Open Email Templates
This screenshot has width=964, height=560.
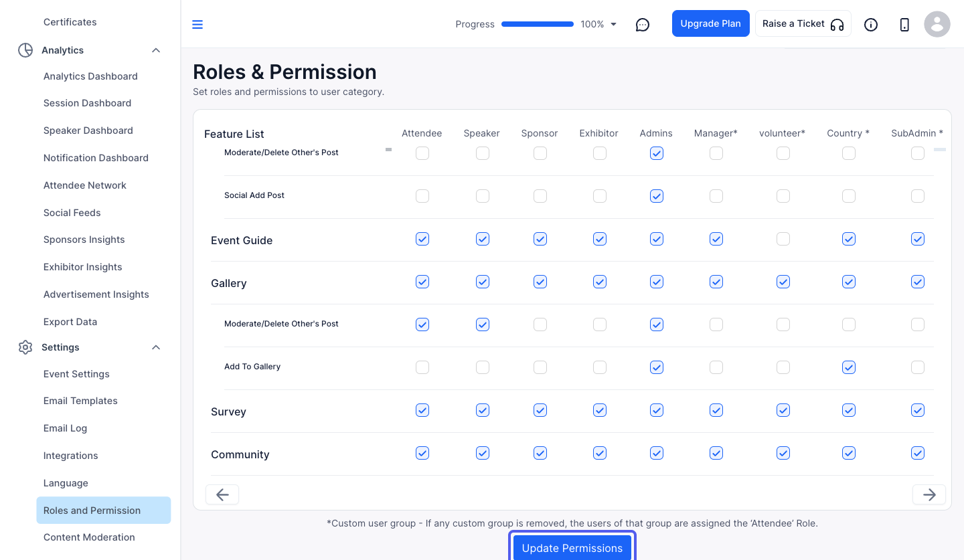tap(80, 401)
